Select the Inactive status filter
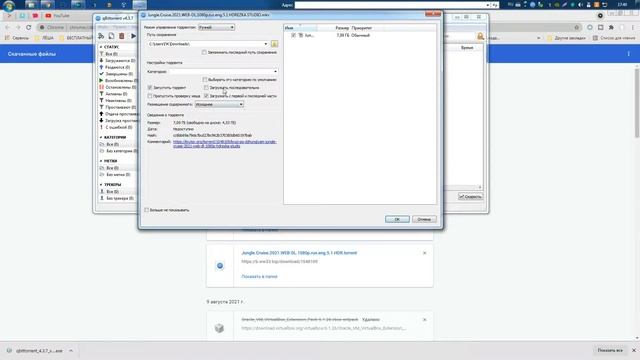This screenshot has height=360, width=640. tap(116, 100)
